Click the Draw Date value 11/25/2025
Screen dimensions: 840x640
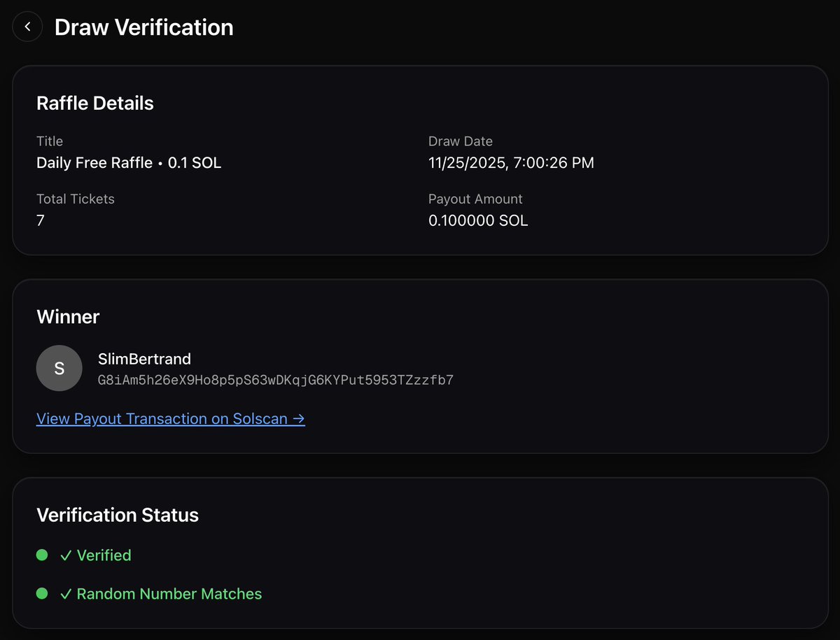pos(511,162)
